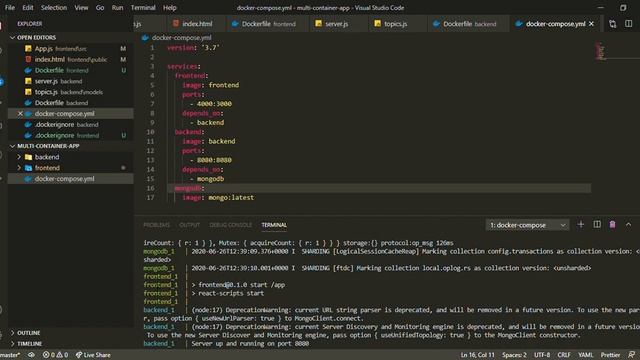The image size is (640, 360).
Task: Select Dockerfile frontend in open editors
Action: pos(71,70)
